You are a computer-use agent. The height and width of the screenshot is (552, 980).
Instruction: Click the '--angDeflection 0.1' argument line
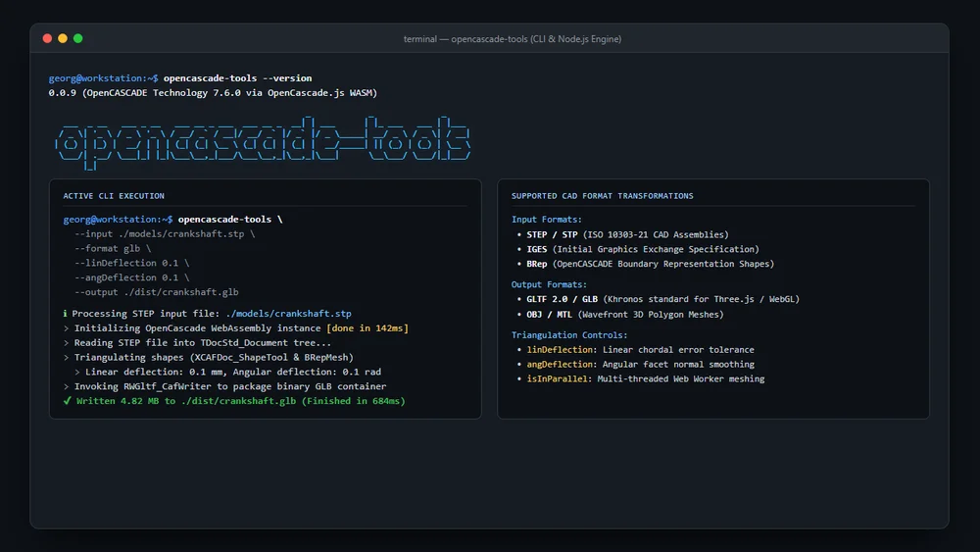pos(131,277)
